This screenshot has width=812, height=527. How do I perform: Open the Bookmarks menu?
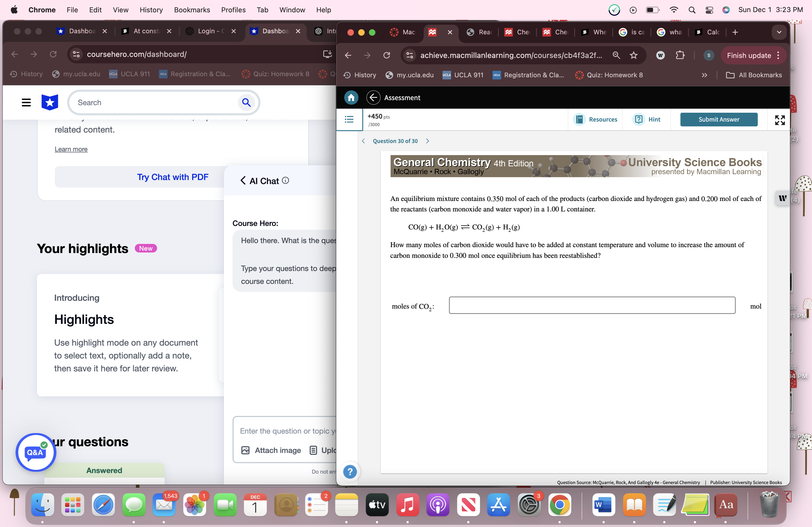coord(192,10)
